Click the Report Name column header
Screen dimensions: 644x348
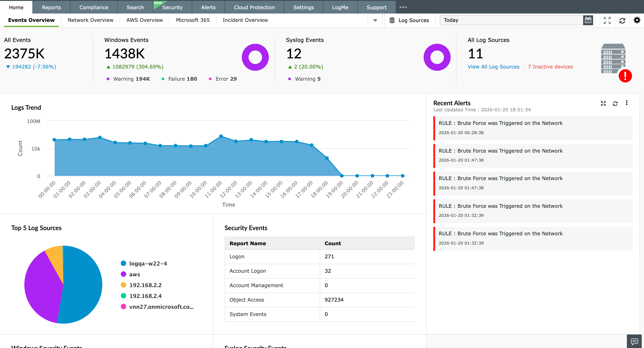click(x=272, y=243)
